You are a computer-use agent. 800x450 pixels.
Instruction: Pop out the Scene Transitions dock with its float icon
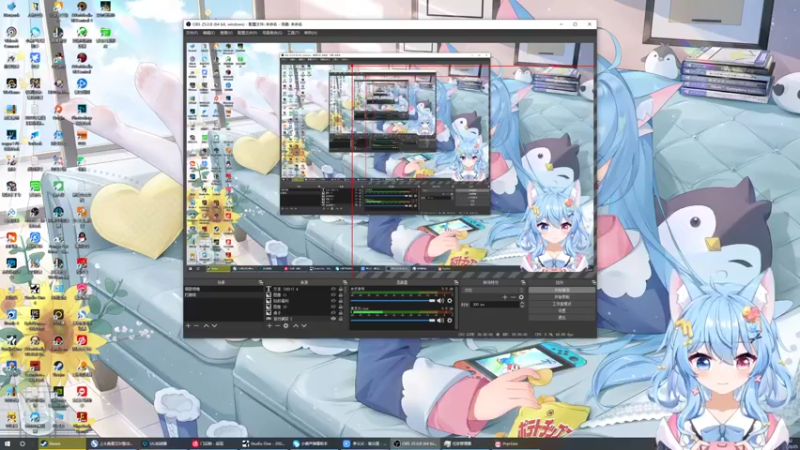tap(523, 282)
